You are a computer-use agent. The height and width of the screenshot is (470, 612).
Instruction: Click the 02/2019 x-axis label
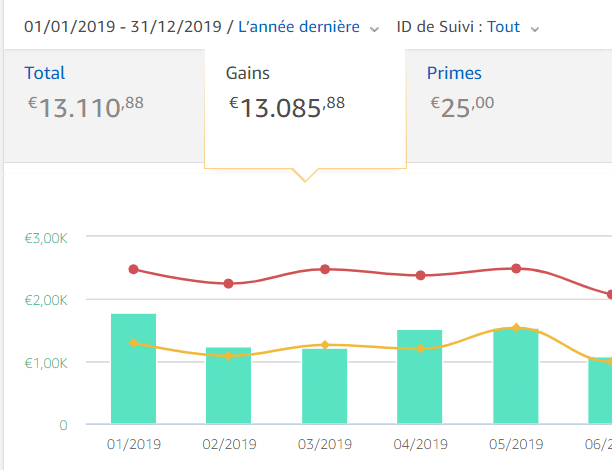click(x=230, y=444)
